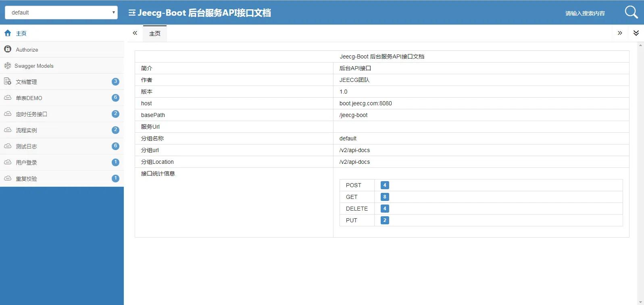Open the 主页 sidebar item
This screenshot has height=305, width=644.
62,33
